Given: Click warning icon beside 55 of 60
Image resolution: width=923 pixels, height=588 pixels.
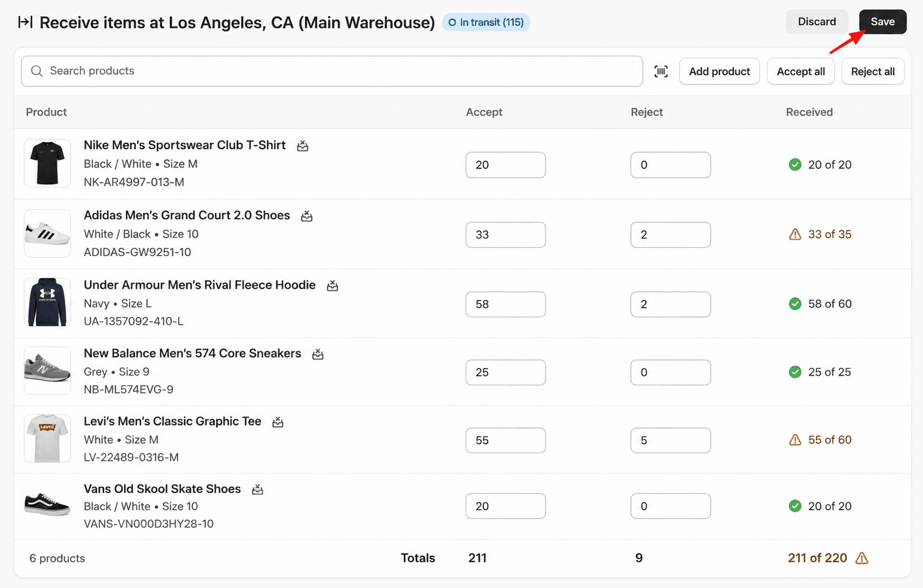Looking at the screenshot, I should [795, 440].
